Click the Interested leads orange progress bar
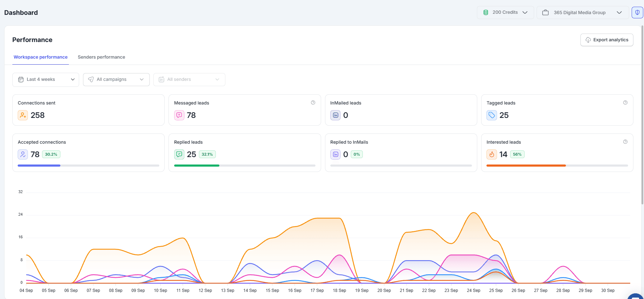The width and height of the screenshot is (644, 299). (526, 166)
